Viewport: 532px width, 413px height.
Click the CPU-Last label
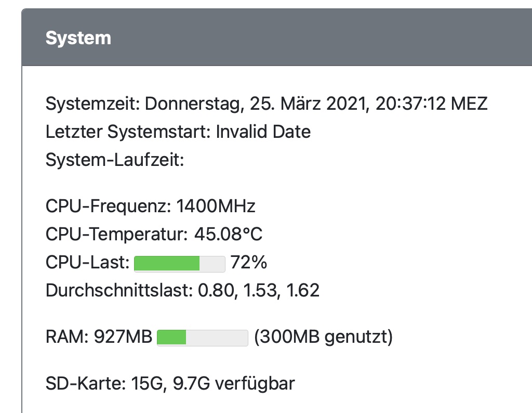87,263
